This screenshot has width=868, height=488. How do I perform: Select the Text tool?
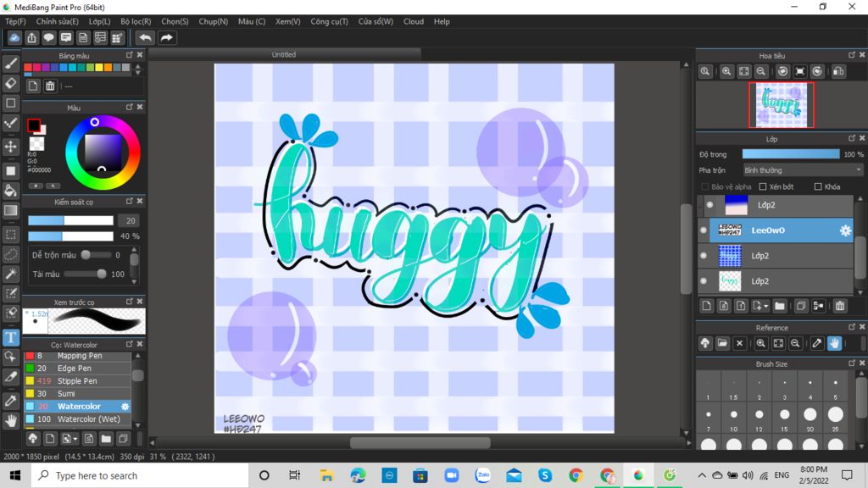[x=10, y=337]
